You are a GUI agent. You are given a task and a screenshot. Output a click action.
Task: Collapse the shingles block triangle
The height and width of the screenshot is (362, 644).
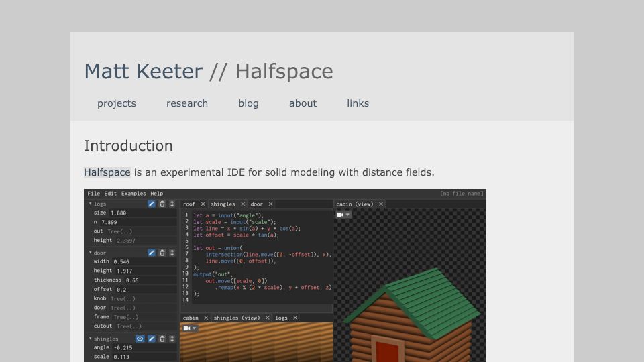pos(91,339)
